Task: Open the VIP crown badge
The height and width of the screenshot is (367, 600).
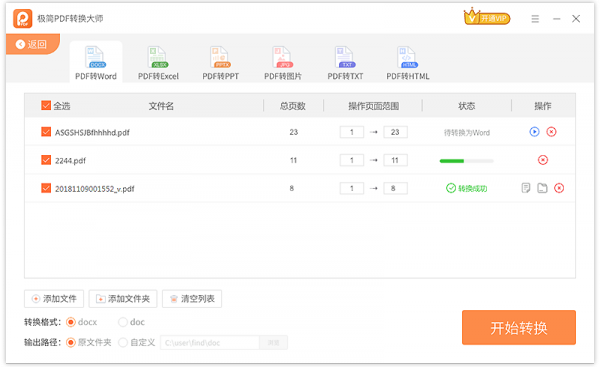Action: click(x=487, y=17)
